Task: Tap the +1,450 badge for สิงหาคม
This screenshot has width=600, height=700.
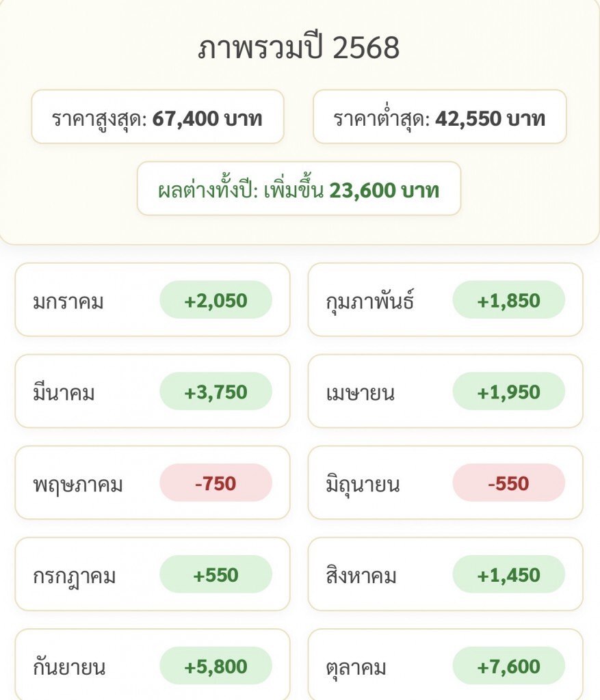Action: 509,575
